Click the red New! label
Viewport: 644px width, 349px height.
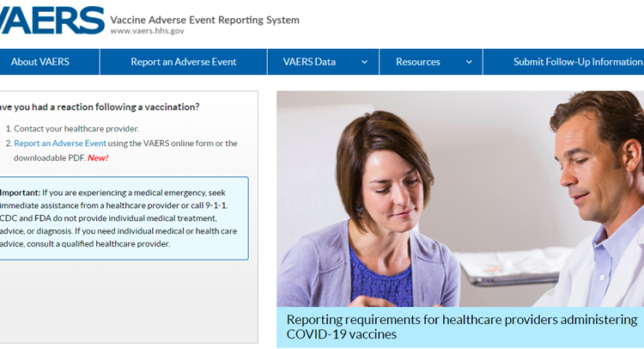[98, 158]
